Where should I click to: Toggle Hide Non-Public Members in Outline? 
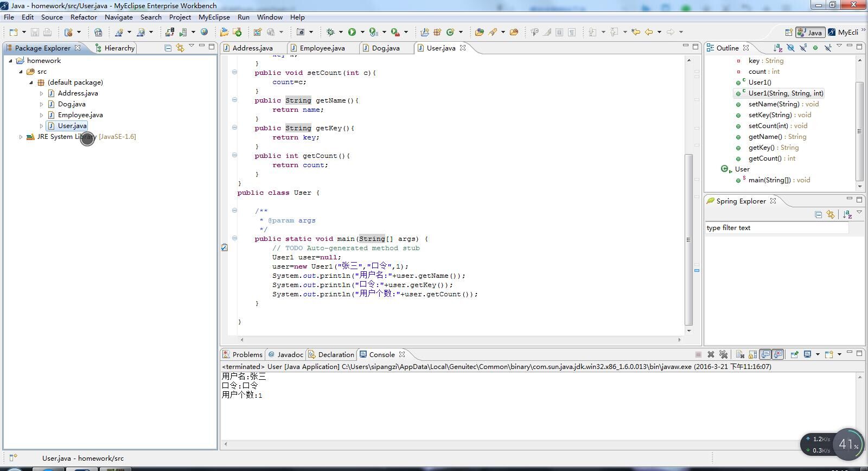[x=815, y=48]
